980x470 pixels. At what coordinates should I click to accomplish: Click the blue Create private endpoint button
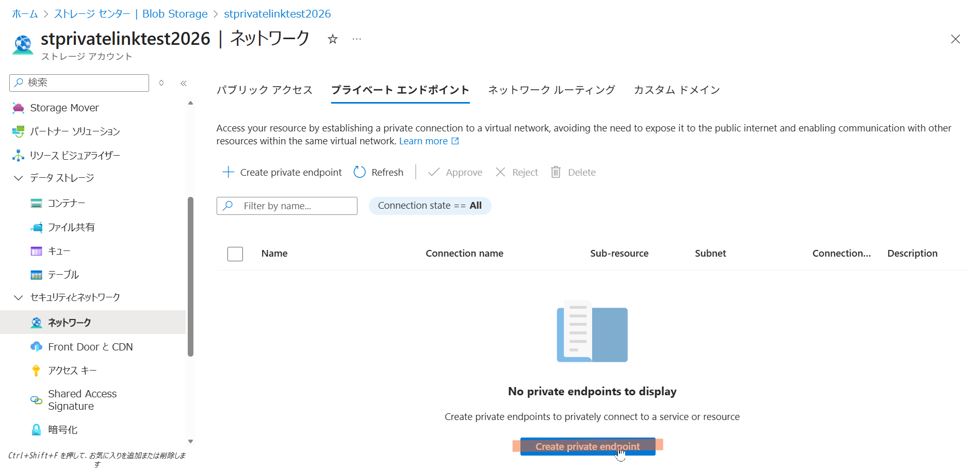pyautogui.click(x=587, y=446)
